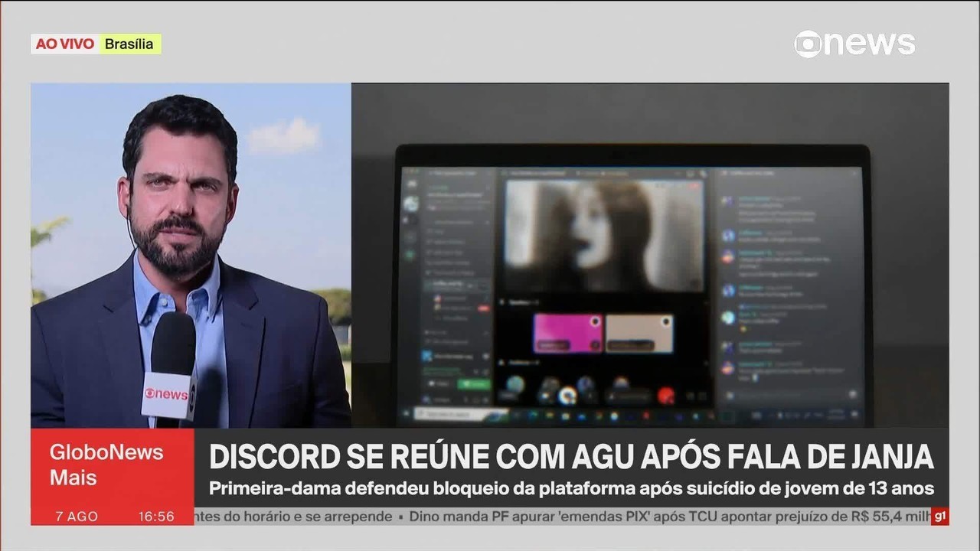The image size is (980, 551).
Task: Click the beige card beside the pink card
Action: click(639, 334)
